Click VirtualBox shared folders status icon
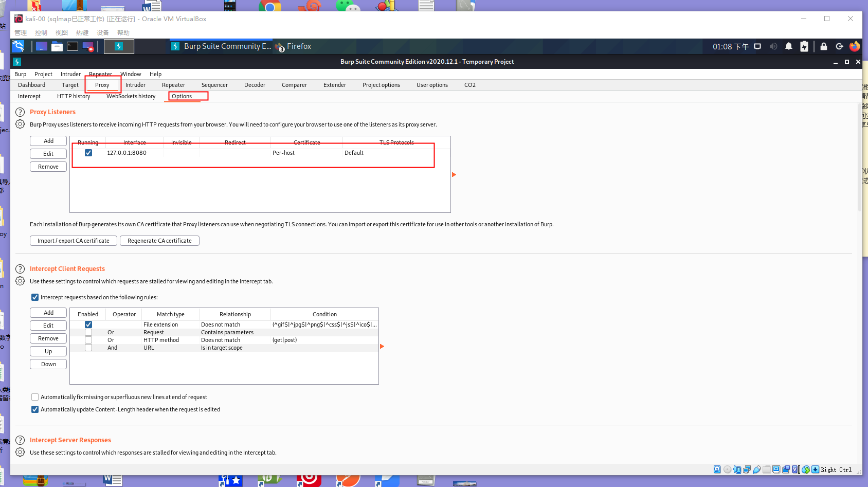Viewport: 868px width, 487px height. 767,470
